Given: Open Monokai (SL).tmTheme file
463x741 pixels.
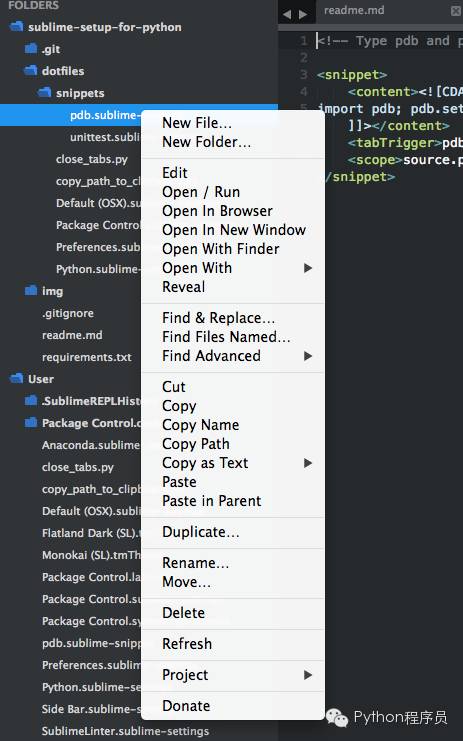Looking at the screenshot, I should pos(91,555).
